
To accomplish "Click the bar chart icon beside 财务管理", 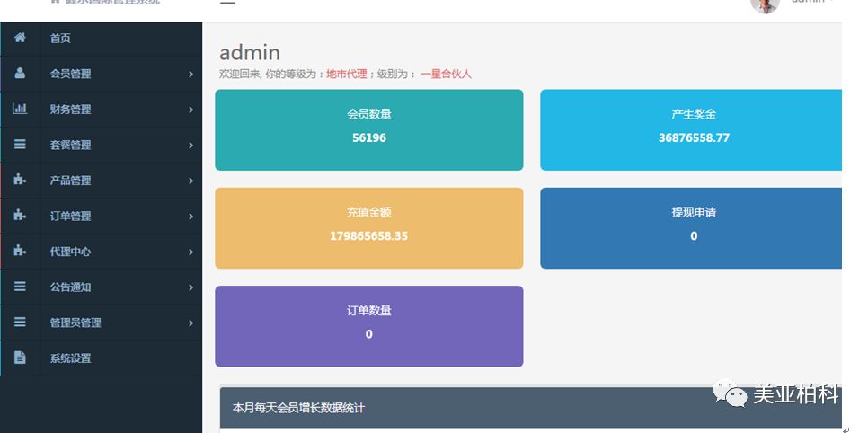I will [20, 109].
